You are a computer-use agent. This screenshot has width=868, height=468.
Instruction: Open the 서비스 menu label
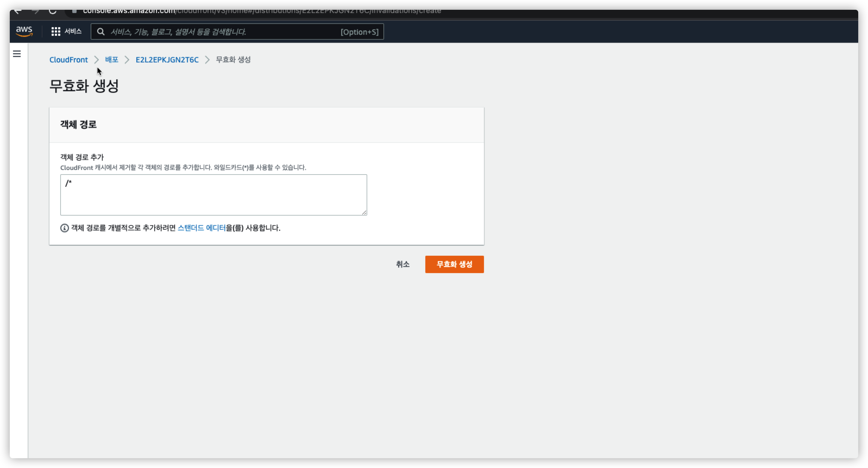coord(73,32)
